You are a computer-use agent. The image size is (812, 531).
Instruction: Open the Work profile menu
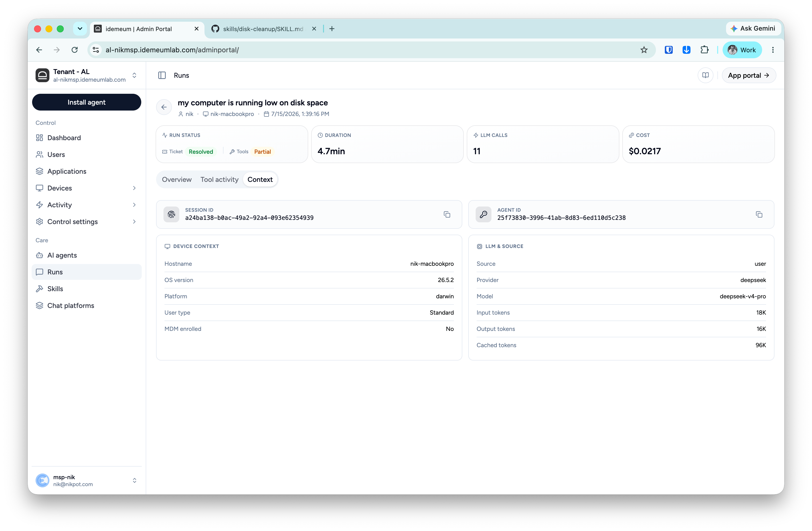point(742,50)
